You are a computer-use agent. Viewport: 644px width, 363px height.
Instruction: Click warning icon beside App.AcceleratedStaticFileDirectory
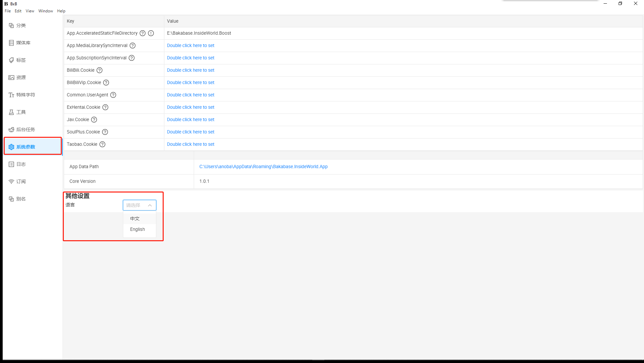[151, 33]
